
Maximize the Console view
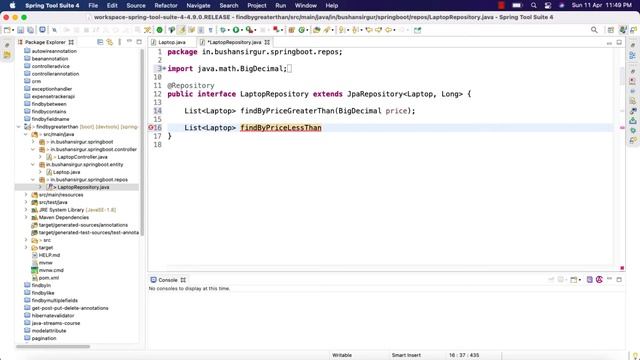619,280
